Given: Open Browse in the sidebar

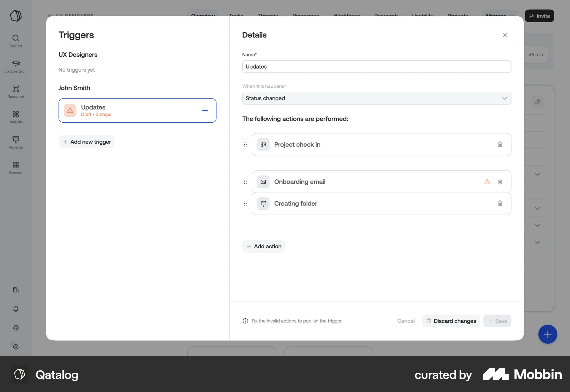Looking at the screenshot, I should pyautogui.click(x=16, y=168).
